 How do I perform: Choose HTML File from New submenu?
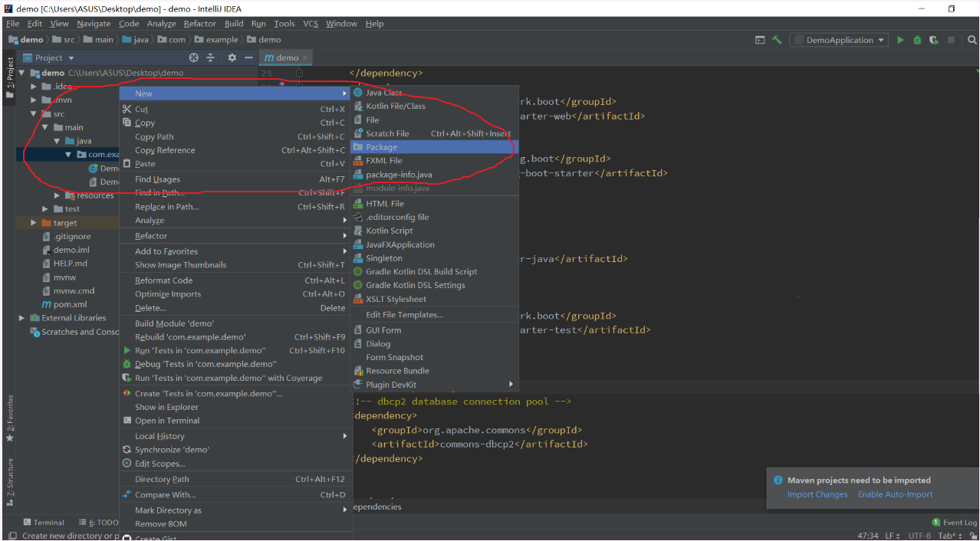click(434, 204)
